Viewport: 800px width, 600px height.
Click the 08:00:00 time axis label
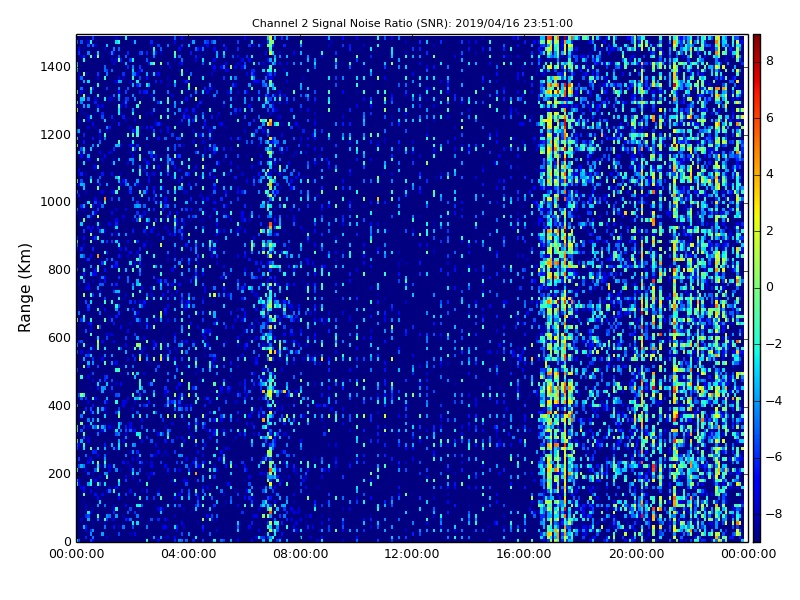pyautogui.click(x=301, y=554)
